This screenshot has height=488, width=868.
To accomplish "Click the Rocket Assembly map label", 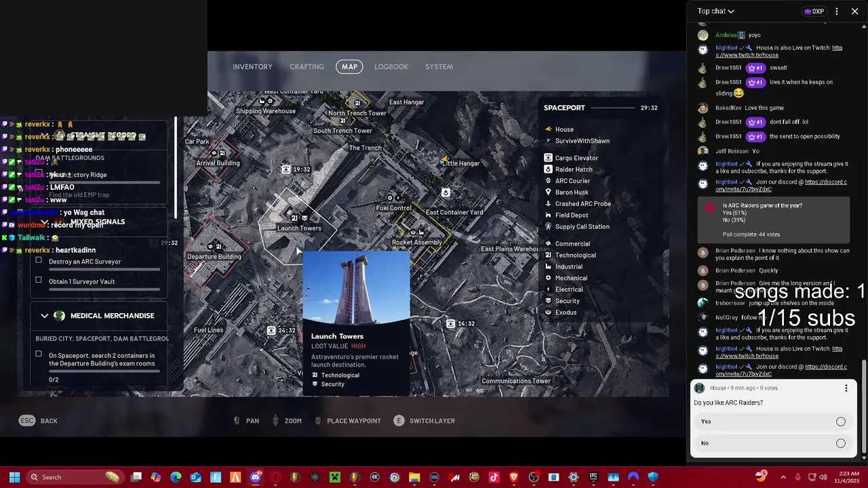I will click(417, 242).
